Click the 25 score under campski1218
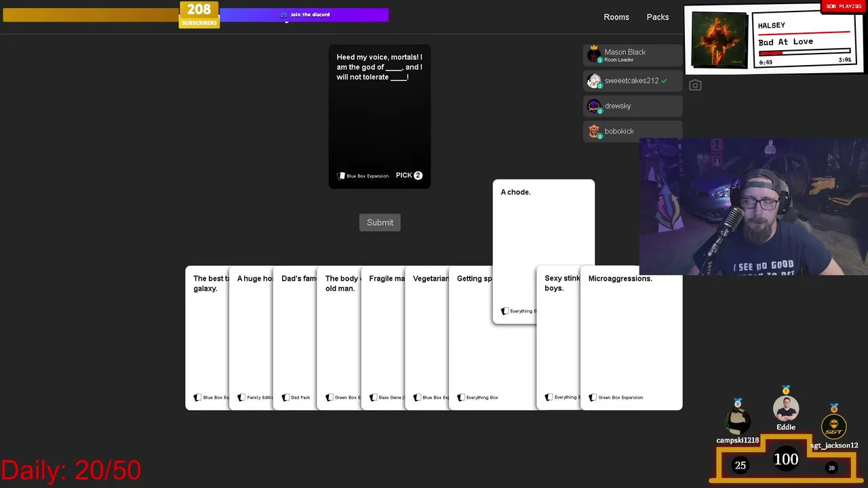 [x=741, y=466]
